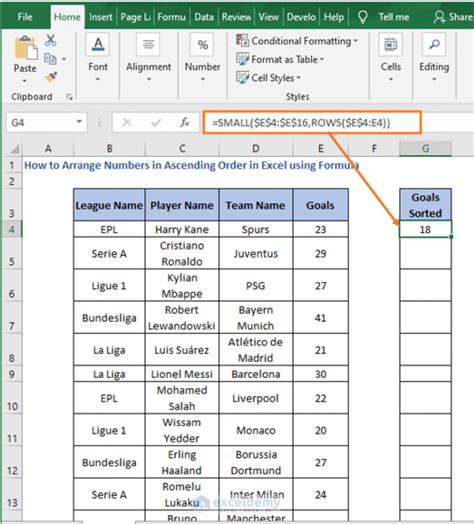Click the Copy icon
This screenshot has width=474, height=524.
tap(50, 59)
